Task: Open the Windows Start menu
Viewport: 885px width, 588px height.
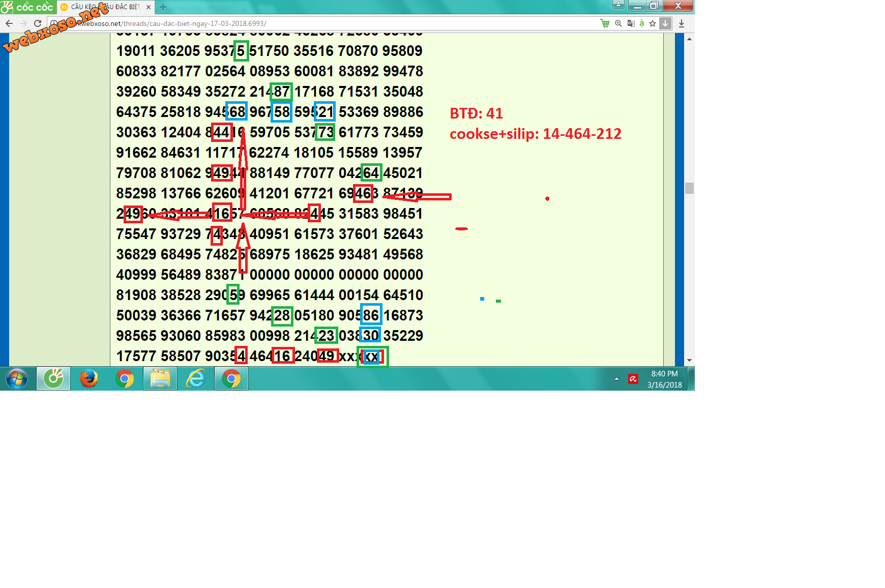Action: (17, 379)
